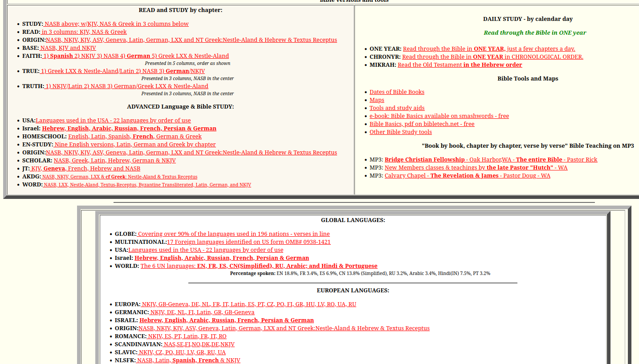Click Read through the Bible in ONE YEAR
This screenshot has height=364, width=639.
coord(488,49)
